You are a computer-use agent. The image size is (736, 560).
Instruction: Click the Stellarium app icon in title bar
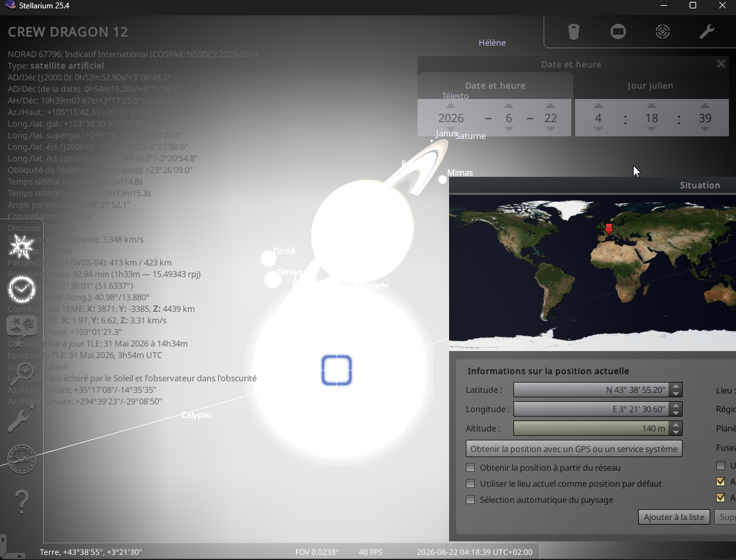(x=10, y=6)
